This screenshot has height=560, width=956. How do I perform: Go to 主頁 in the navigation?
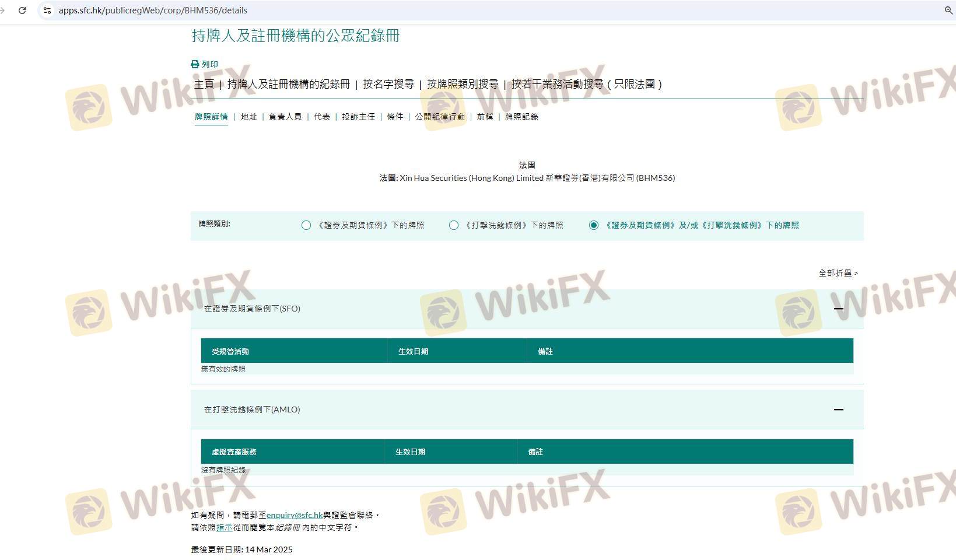204,84
